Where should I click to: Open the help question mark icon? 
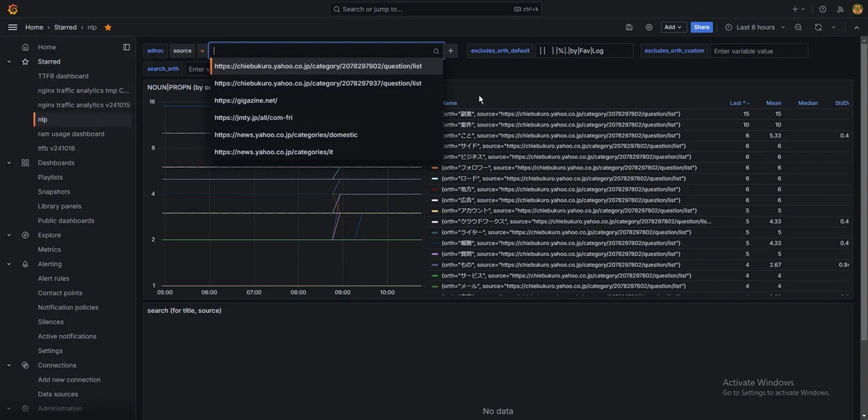[x=822, y=9]
